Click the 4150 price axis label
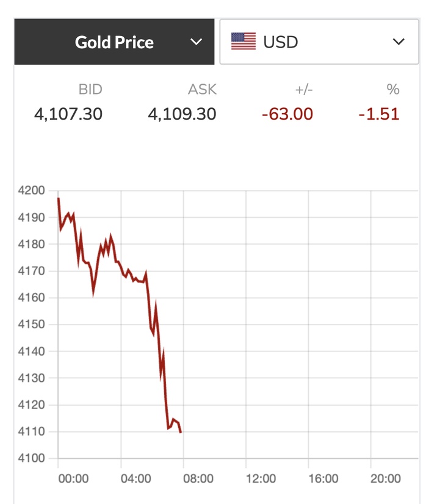Image resolution: width=426 pixels, height=504 pixels. click(x=31, y=325)
